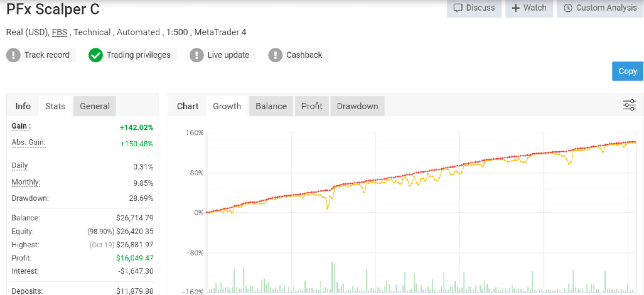Click the Track record warning icon
Image resolution: width=644 pixels, height=295 pixels.
tap(13, 55)
